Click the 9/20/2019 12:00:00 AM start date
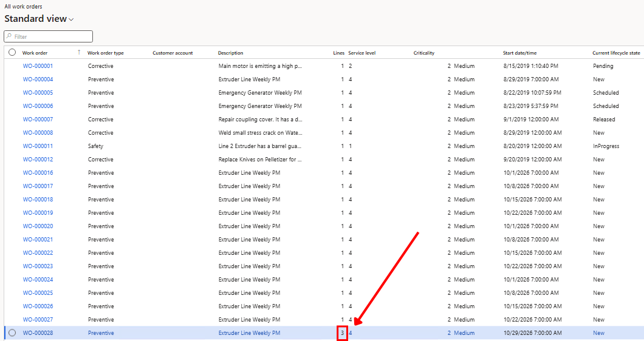This screenshot has width=644, height=341. click(x=533, y=159)
